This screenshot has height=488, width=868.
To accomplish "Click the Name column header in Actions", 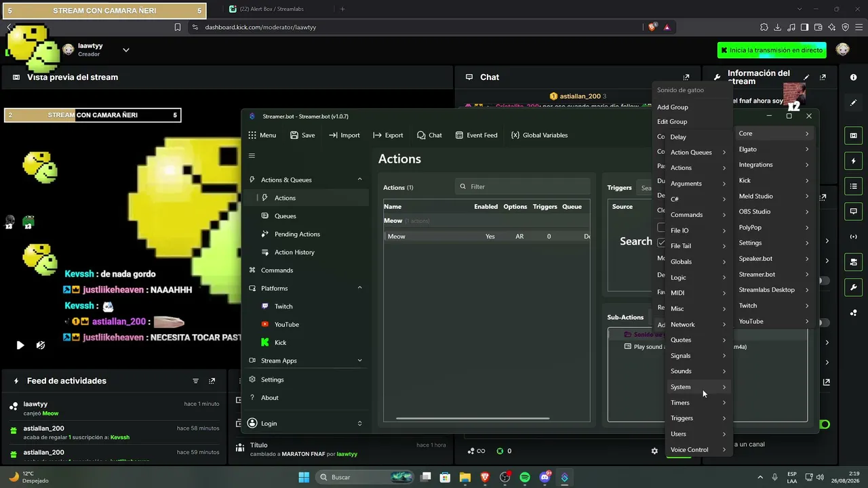I will (x=393, y=207).
